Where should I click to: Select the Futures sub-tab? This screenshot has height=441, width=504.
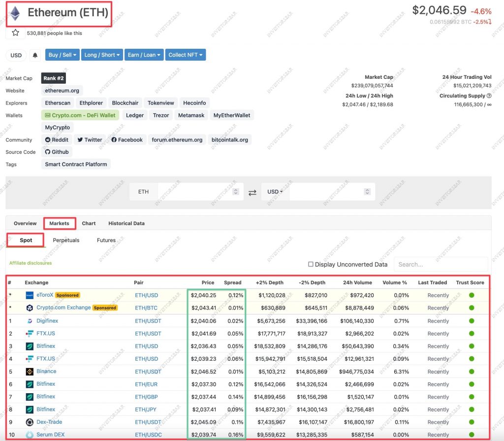click(106, 240)
